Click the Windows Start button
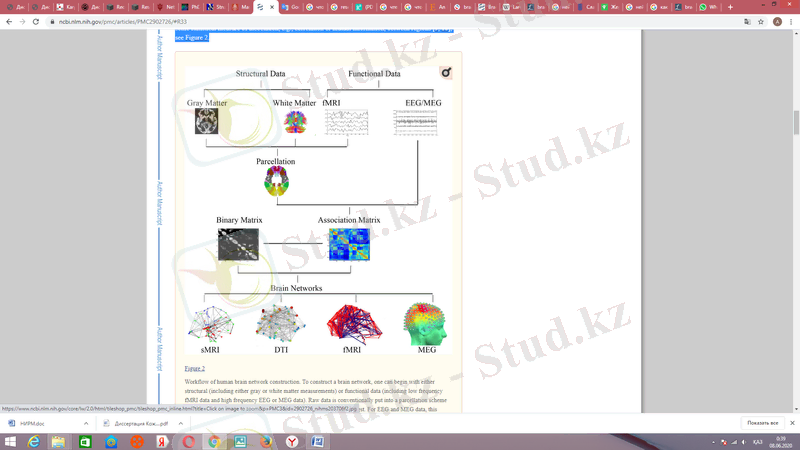Viewport: 800px width, 450px height. [x=8, y=441]
